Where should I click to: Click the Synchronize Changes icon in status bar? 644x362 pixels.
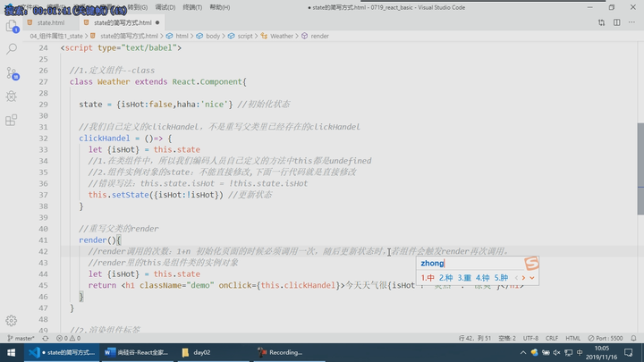point(46,338)
